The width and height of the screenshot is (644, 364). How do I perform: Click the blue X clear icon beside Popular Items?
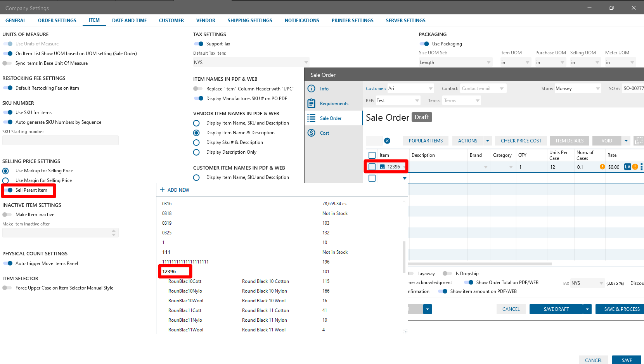[387, 141]
